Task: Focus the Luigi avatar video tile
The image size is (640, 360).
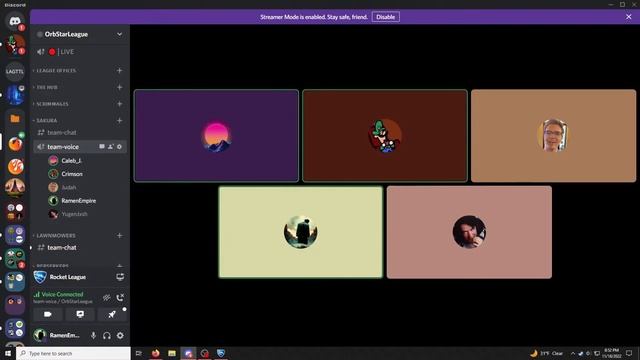Action: click(x=385, y=136)
